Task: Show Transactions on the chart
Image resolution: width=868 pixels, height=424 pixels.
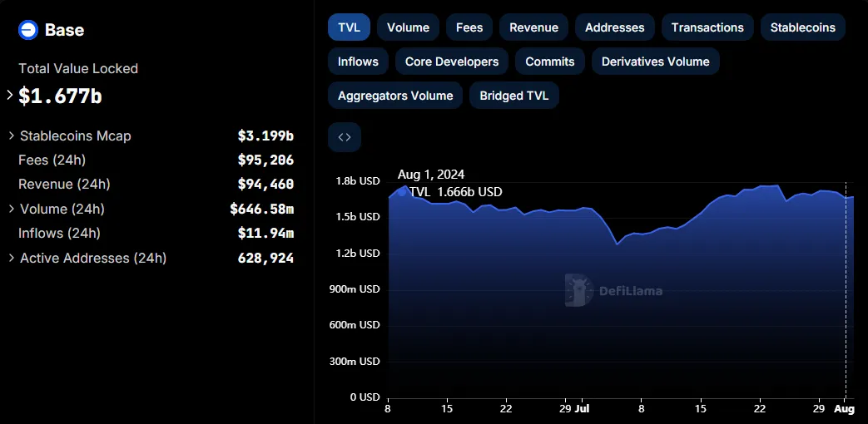Action: coord(707,27)
